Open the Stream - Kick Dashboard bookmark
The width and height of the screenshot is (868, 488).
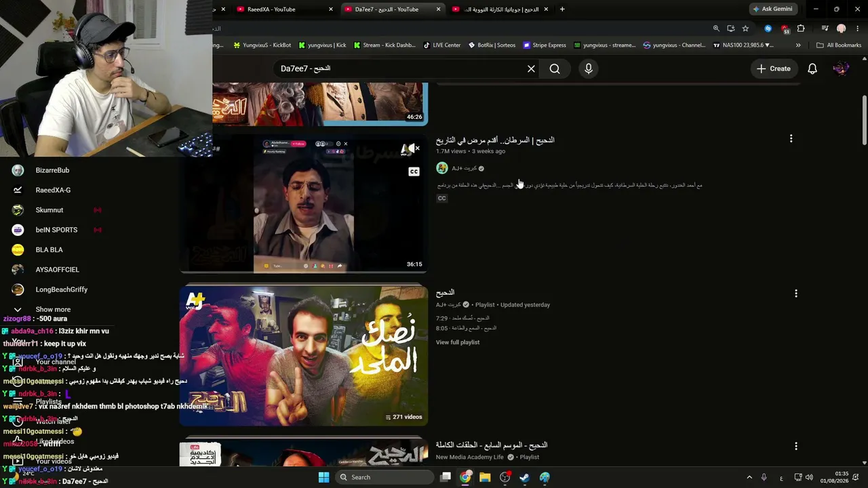pos(384,45)
